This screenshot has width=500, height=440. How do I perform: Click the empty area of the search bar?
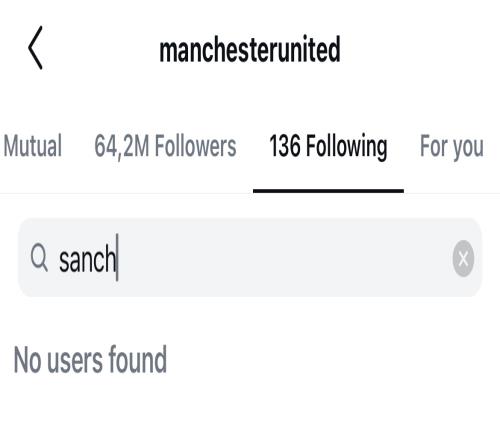coord(283,257)
